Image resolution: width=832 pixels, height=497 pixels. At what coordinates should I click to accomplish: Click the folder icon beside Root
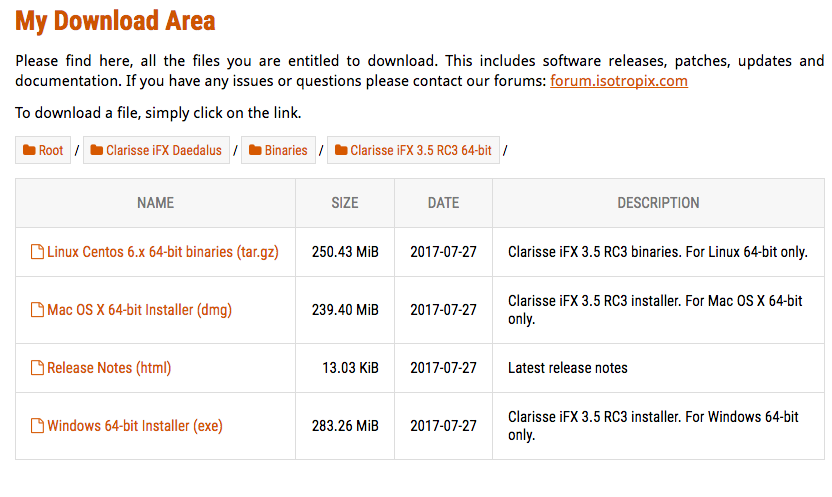pos(29,150)
